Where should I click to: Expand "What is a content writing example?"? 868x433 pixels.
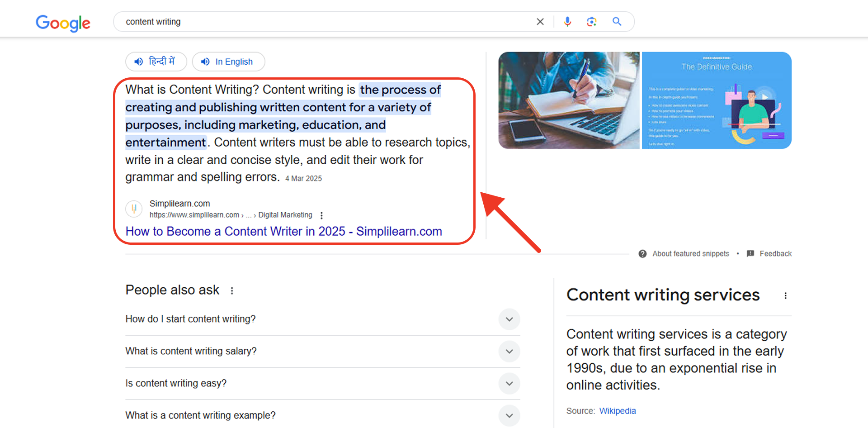tap(509, 416)
